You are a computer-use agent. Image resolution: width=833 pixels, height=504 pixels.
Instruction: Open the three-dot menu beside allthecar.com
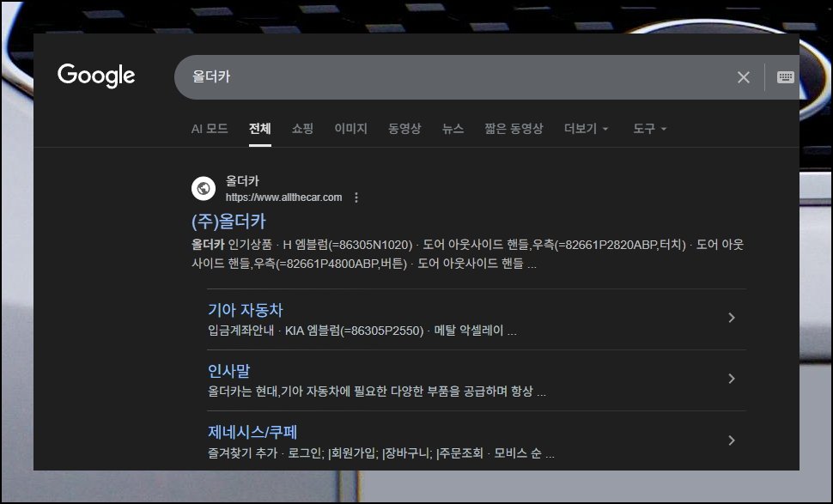pyautogui.click(x=356, y=197)
